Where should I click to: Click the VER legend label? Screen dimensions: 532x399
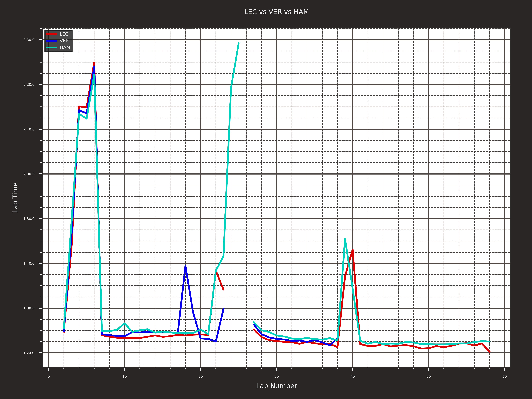(x=64, y=41)
